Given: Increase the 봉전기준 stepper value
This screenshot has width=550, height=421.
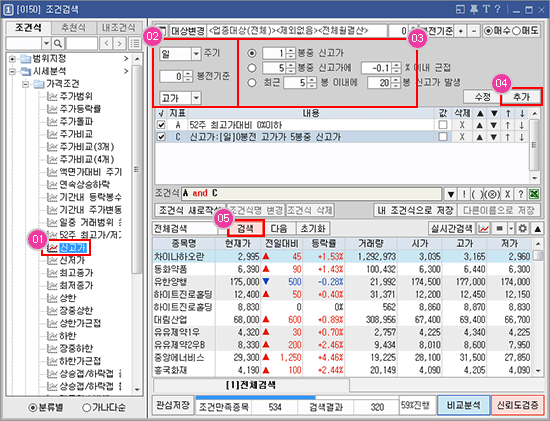Looking at the screenshot, I should (188, 73).
